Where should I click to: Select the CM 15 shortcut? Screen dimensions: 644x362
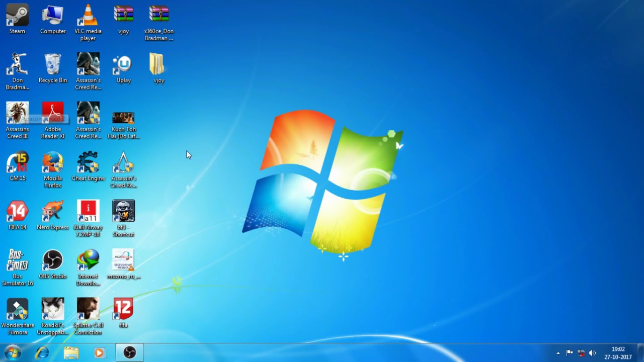(17, 166)
